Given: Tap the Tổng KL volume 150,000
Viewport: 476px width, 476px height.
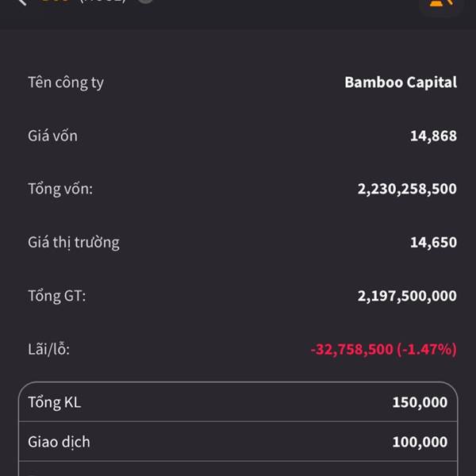Looking at the screenshot, I should tap(420, 402).
